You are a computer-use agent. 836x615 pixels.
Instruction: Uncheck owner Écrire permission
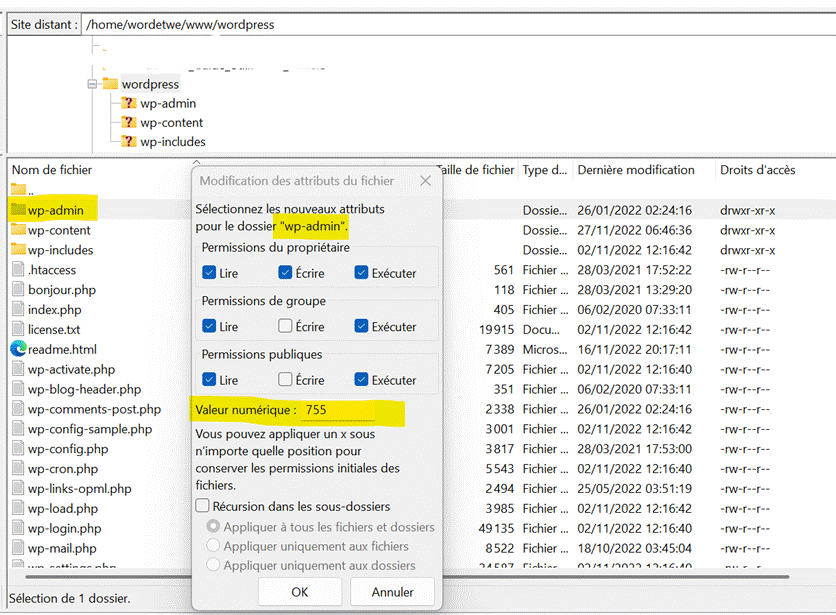click(285, 273)
